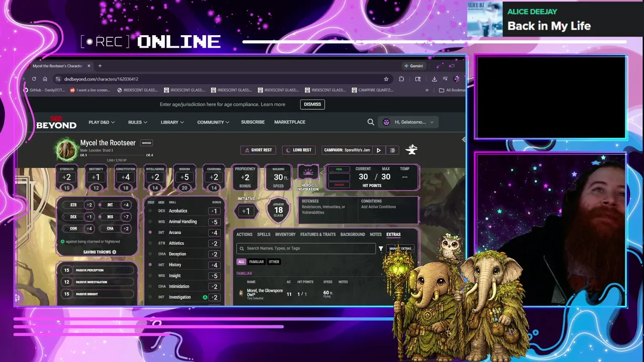Click the HEAL button in hit points
This screenshot has height=362, width=644.
tap(339, 169)
